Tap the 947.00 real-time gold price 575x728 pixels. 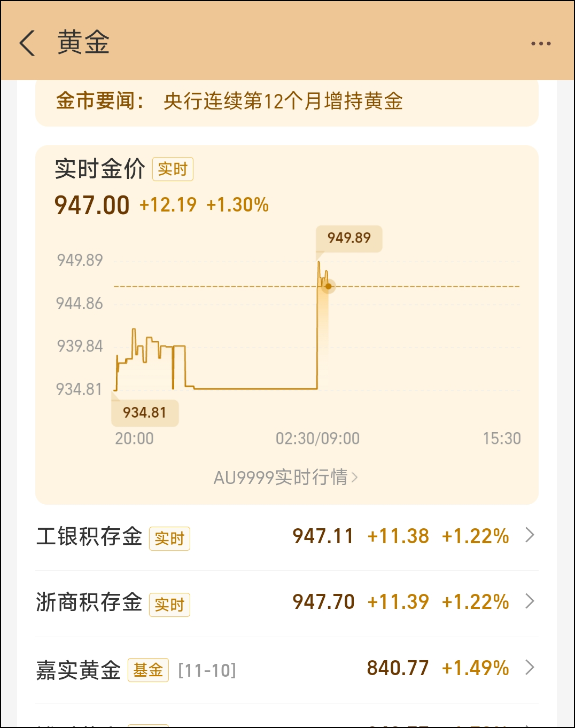[92, 205]
